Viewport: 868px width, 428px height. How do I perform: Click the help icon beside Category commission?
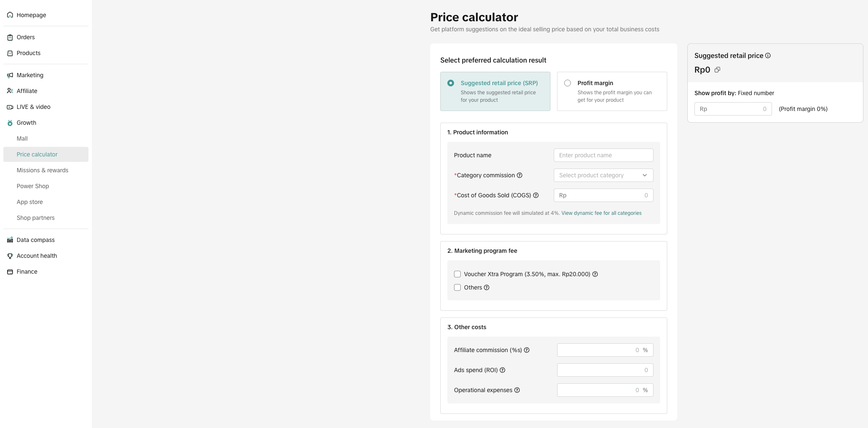click(520, 175)
